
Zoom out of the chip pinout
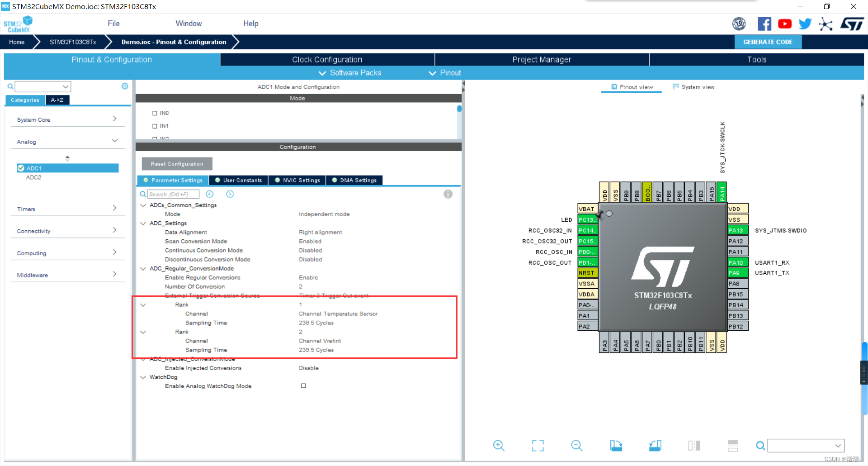(577, 446)
